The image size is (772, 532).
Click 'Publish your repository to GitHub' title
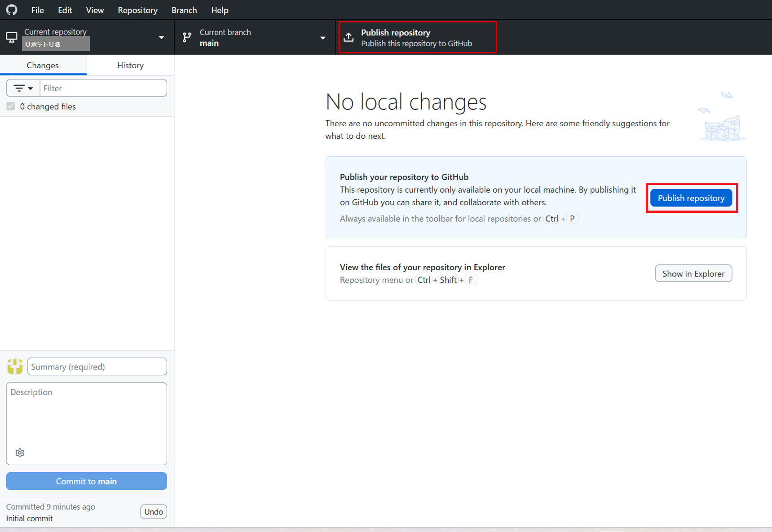pyautogui.click(x=404, y=177)
